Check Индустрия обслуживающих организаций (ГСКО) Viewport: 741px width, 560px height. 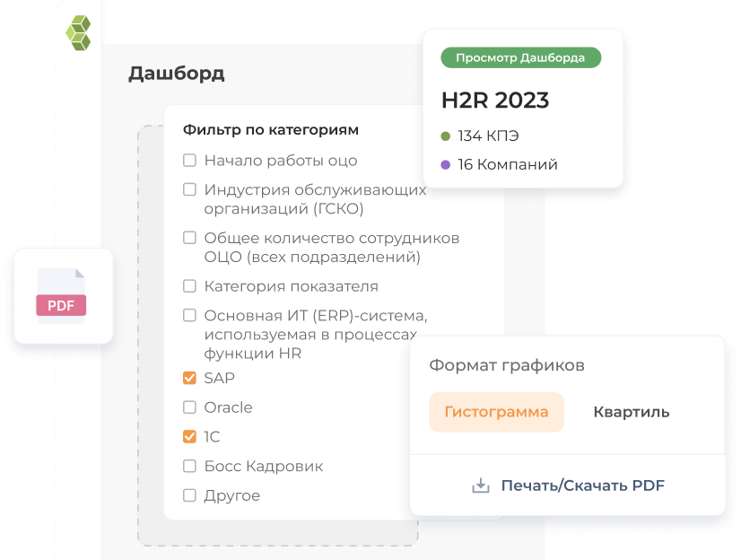(x=189, y=189)
